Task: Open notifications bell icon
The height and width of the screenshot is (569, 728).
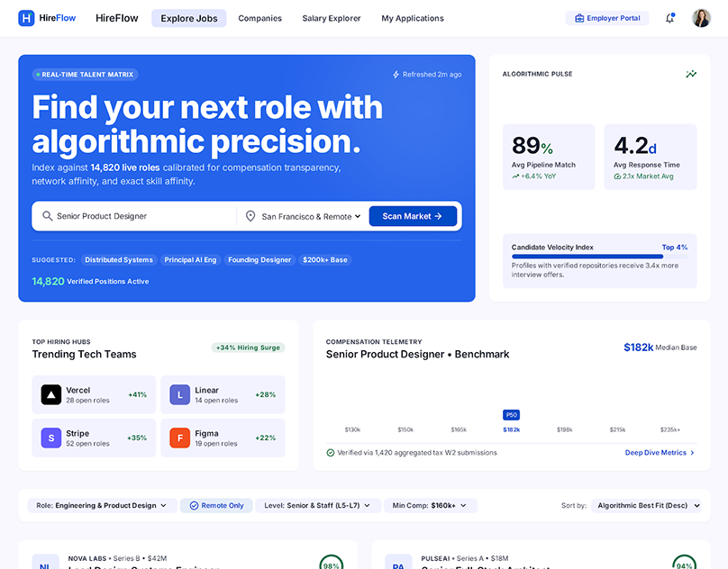Action: (669, 18)
